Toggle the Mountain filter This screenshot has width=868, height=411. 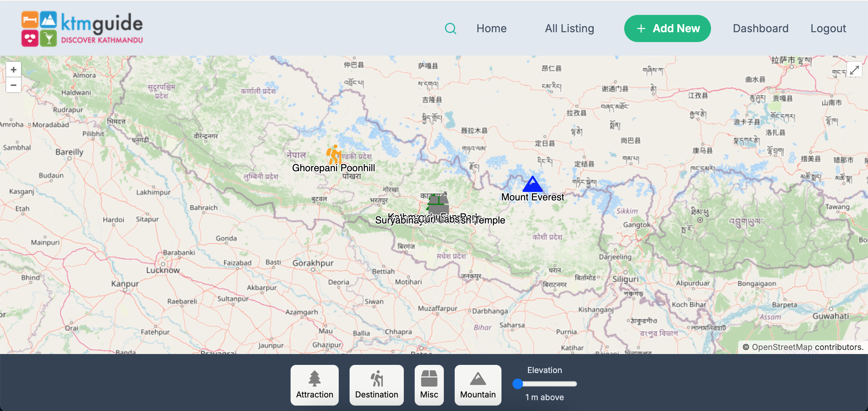pyautogui.click(x=478, y=385)
